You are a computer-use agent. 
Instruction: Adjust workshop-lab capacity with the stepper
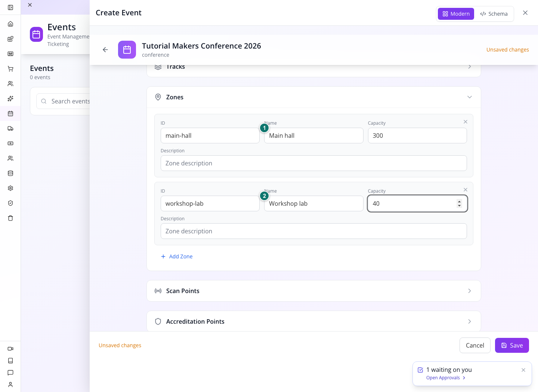tap(459, 203)
